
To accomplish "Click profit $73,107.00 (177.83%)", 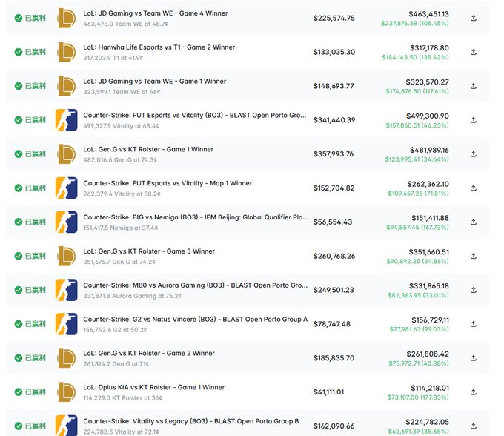I will 418,397.
